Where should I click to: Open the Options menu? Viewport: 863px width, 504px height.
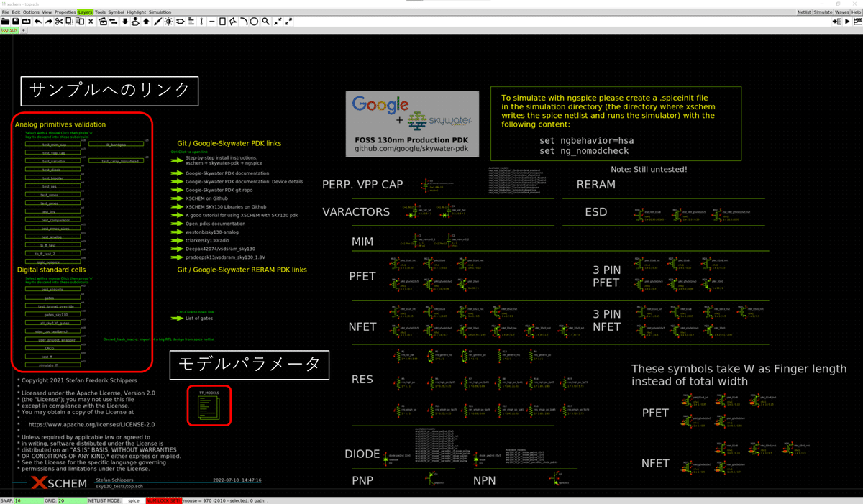[31, 12]
